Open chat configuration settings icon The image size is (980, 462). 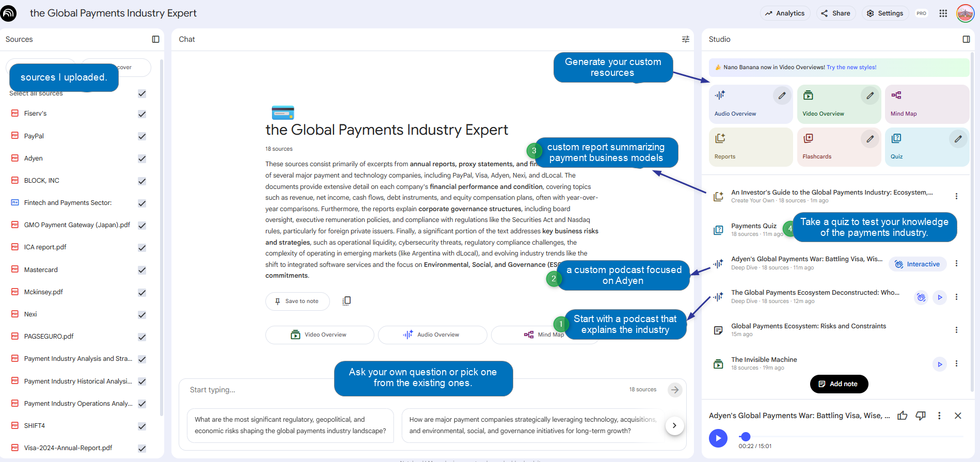tap(686, 39)
